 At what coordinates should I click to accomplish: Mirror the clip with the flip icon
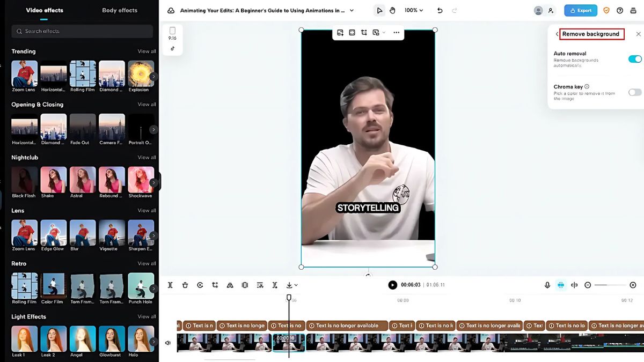[x=230, y=285]
